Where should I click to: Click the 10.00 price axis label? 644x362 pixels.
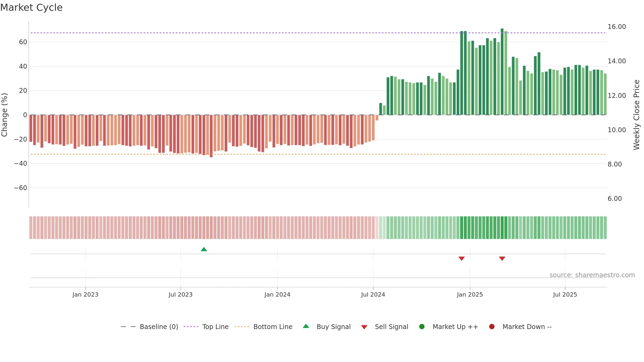tap(617, 130)
